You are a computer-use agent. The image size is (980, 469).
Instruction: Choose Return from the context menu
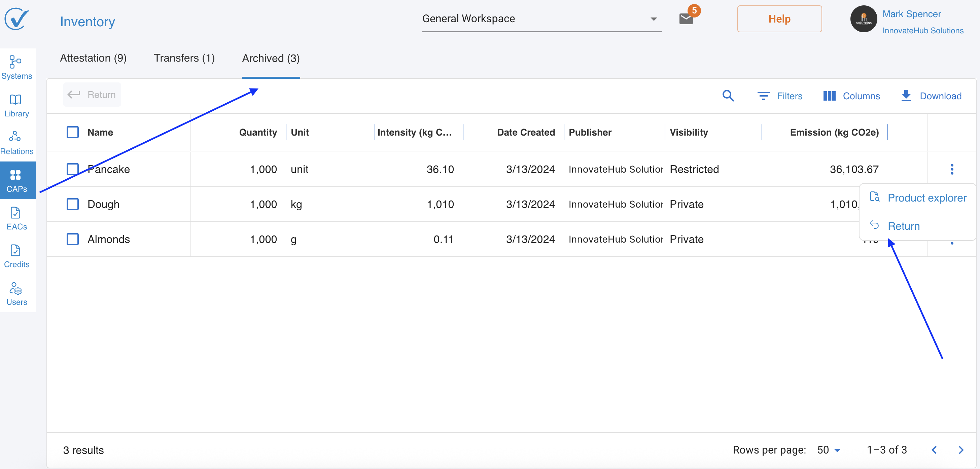pyautogui.click(x=903, y=225)
